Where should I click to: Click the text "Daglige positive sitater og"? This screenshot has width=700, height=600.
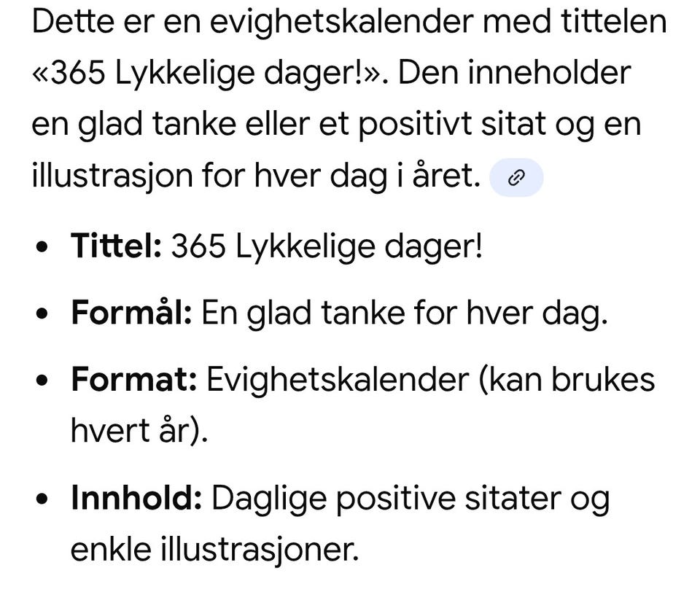[x=411, y=499]
